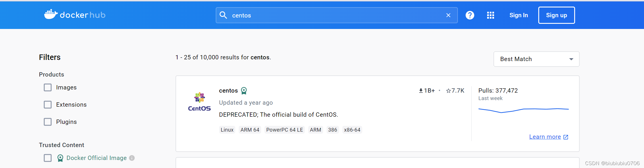This screenshot has width=644, height=168.
Task: Click the star icon showing 7.7K
Action: click(x=448, y=90)
